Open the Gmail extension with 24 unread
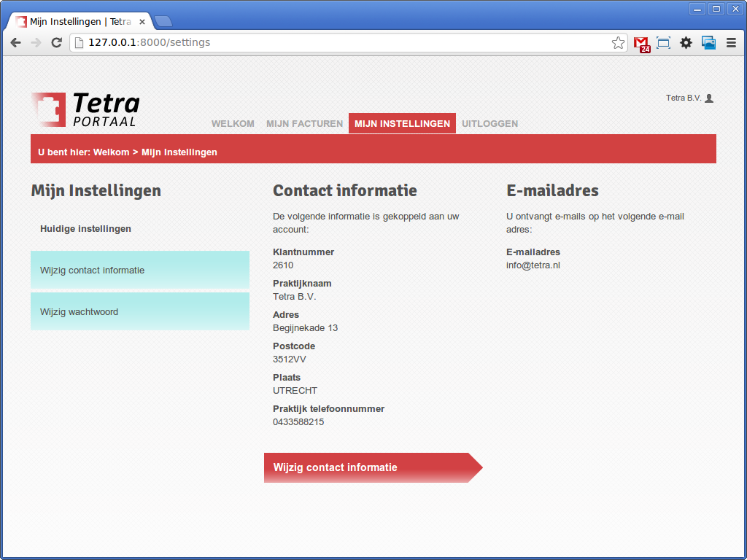 (x=641, y=44)
